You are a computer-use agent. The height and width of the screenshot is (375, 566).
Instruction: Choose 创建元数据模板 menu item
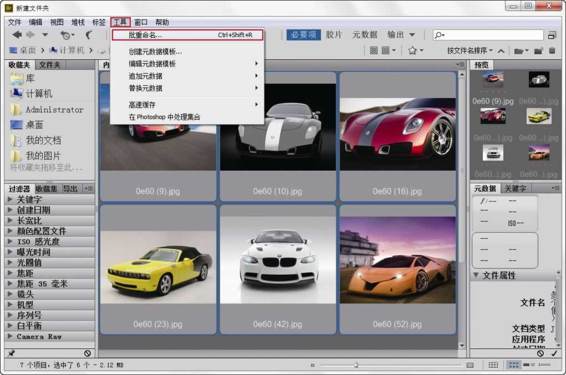tap(187, 52)
